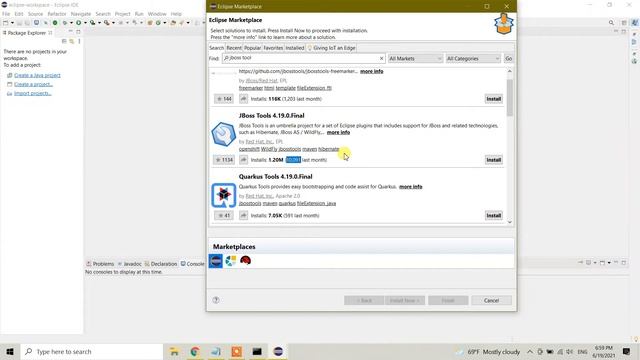Open the All Markets dropdown

point(415,58)
